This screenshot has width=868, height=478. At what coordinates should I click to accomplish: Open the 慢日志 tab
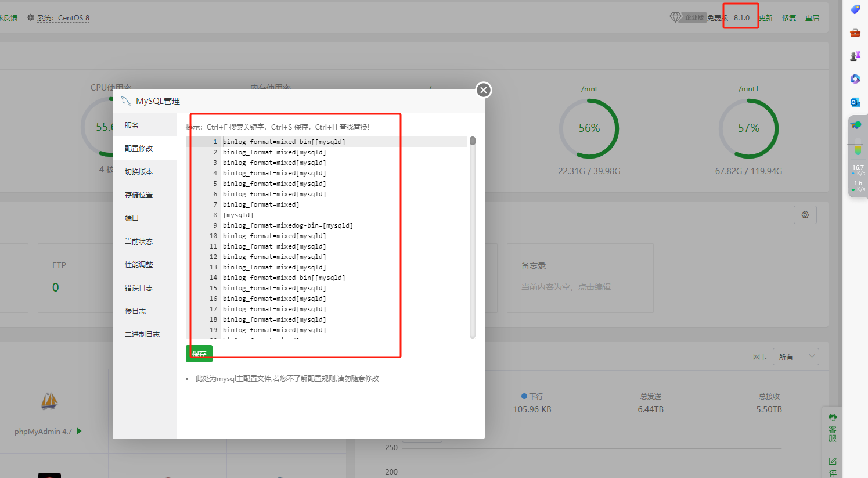145,311
